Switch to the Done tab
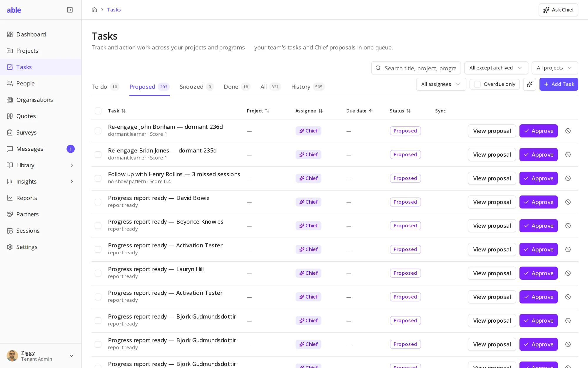Image resolution: width=588 pixels, height=368 pixels. tap(237, 87)
